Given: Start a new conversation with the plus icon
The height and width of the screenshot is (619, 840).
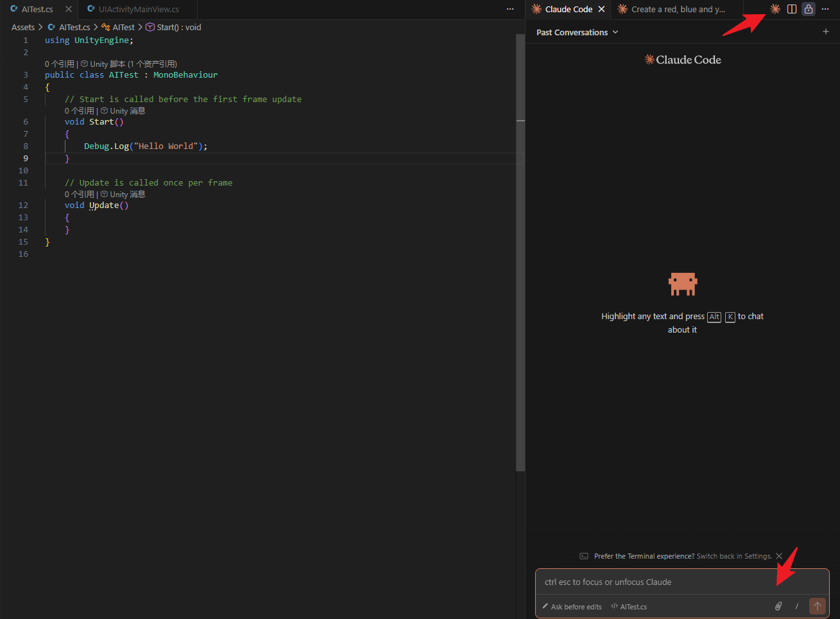Looking at the screenshot, I should [x=826, y=32].
